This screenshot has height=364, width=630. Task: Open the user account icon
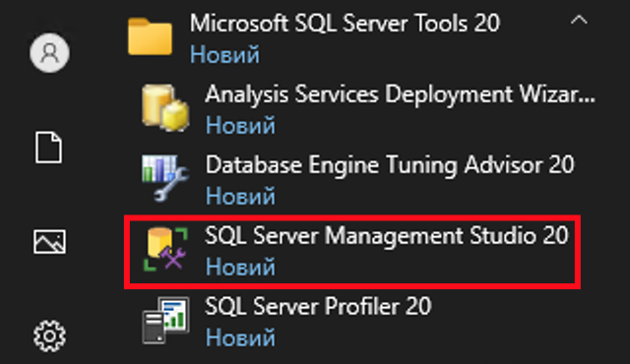(49, 53)
